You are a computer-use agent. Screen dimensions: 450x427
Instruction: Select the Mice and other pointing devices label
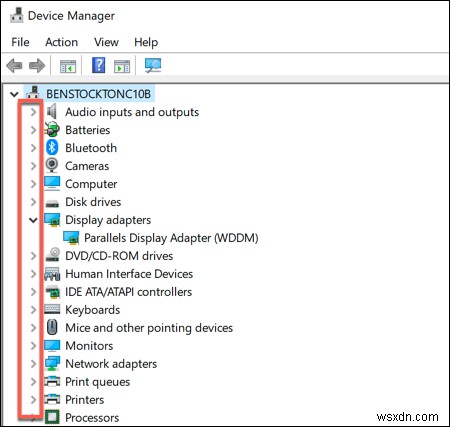click(x=149, y=328)
